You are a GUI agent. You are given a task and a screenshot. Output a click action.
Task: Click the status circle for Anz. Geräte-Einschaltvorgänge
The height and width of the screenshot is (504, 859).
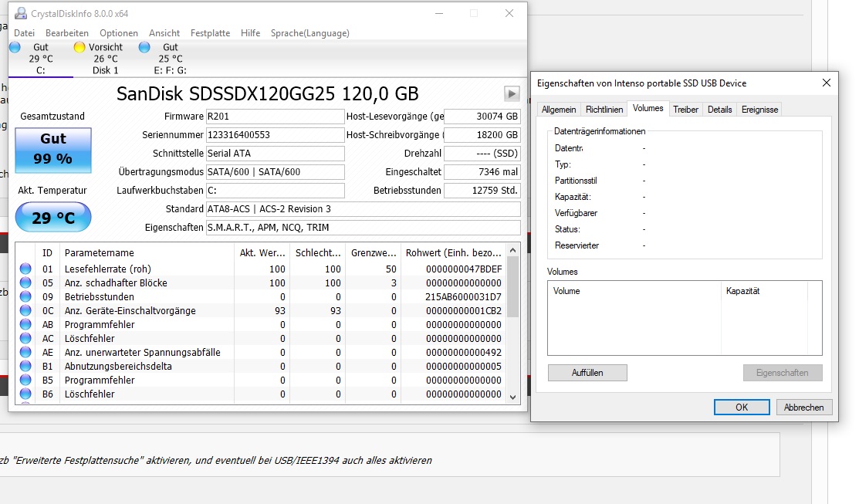[x=25, y=310]
